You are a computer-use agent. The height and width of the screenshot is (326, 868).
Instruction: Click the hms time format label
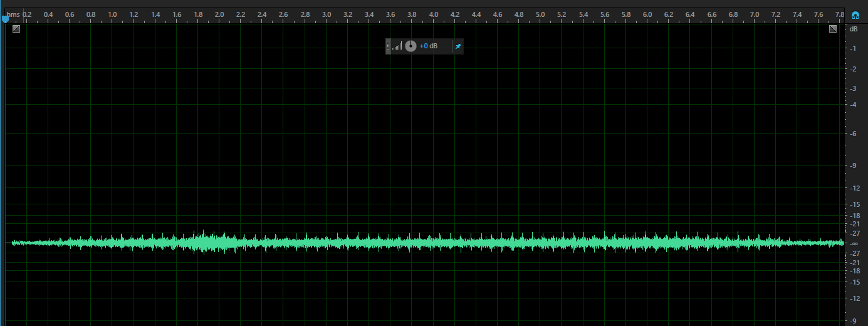click(x=14, y=14)
